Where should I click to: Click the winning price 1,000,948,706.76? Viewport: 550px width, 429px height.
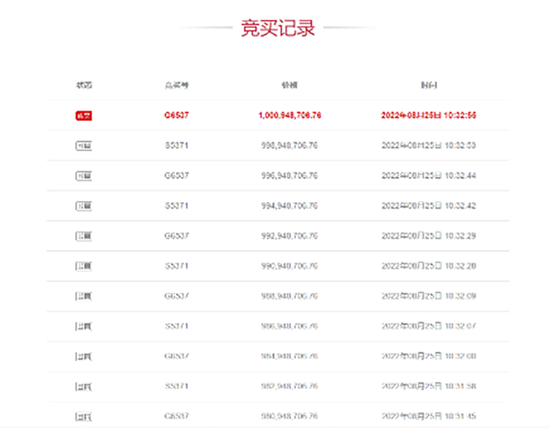click(290, 115)
